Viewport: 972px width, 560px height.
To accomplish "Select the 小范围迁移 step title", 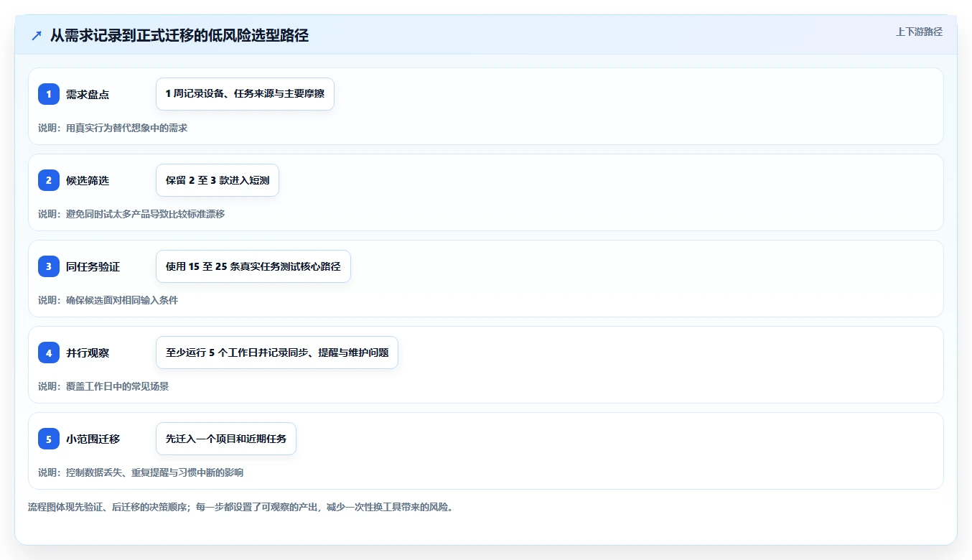I will click(x=93, y=439).
